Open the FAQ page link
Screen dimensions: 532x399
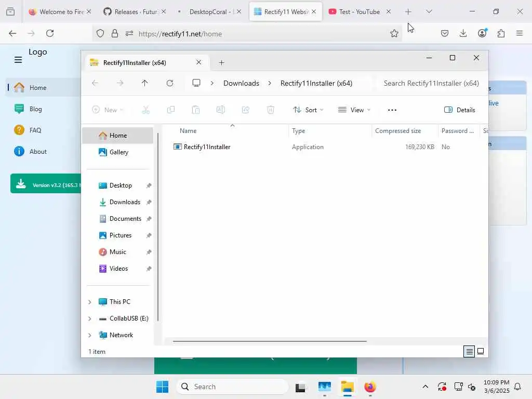pos(35,130)
